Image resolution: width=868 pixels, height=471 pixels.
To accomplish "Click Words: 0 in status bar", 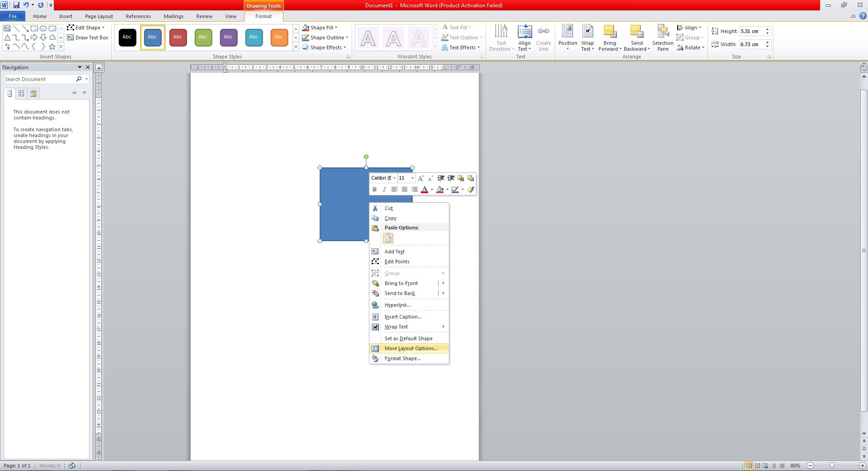I will pos(49,466).
